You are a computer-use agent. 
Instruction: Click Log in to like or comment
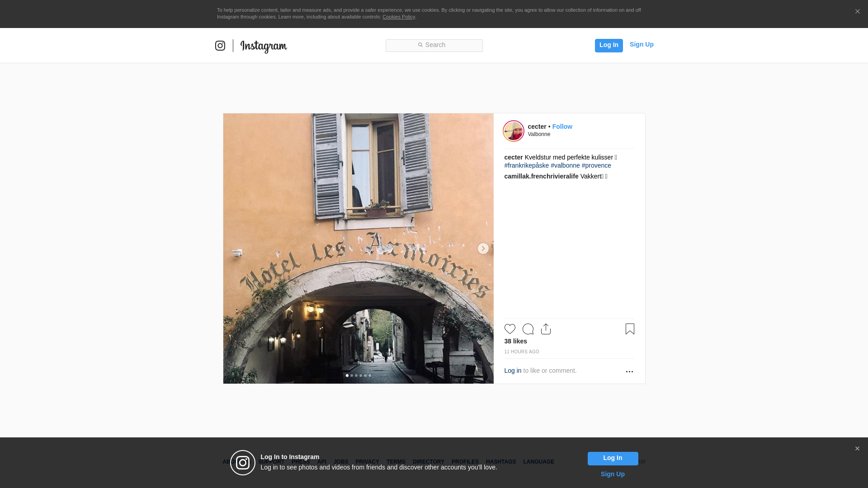click(513, 371)
